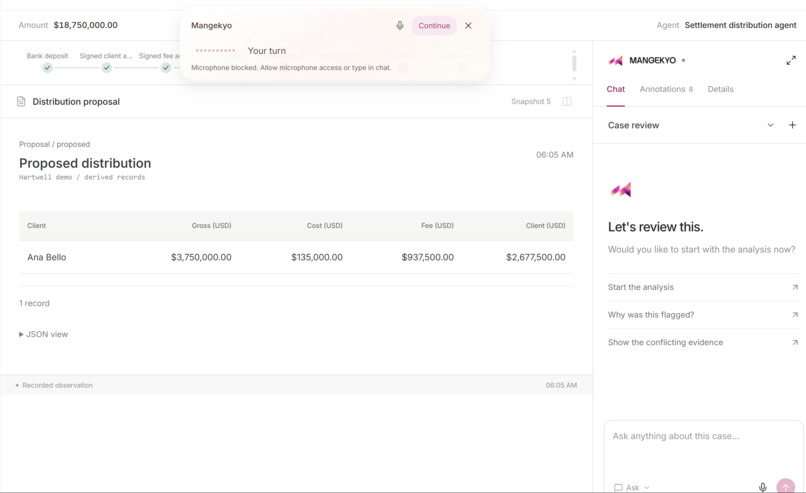Open the Ask mode dropdown

pos(632,487)
